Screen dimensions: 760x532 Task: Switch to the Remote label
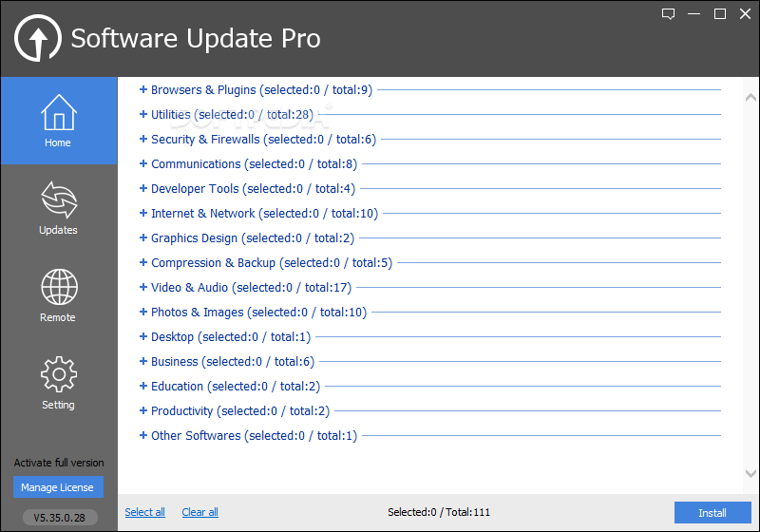click(58, 317)
